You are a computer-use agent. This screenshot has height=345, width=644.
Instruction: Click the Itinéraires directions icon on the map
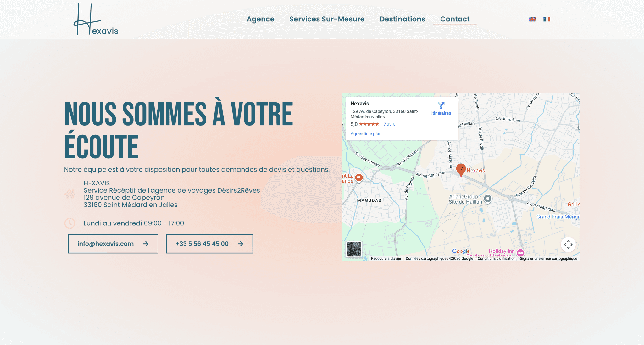pos(441,105)
